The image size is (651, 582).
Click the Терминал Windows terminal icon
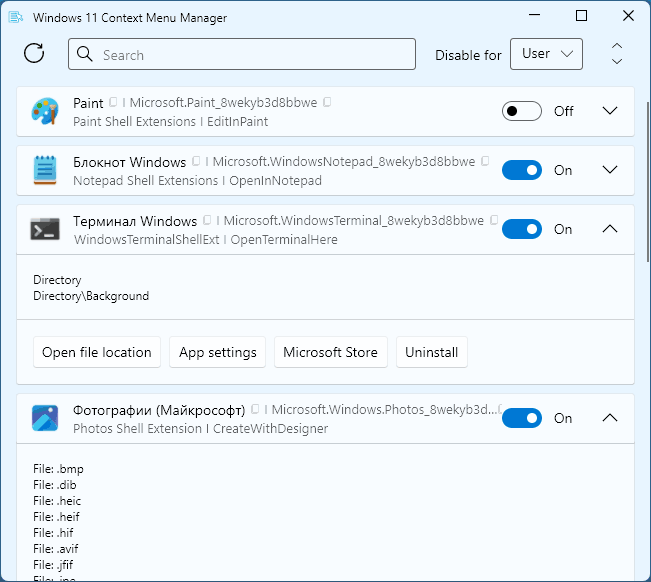pos(45,229)
